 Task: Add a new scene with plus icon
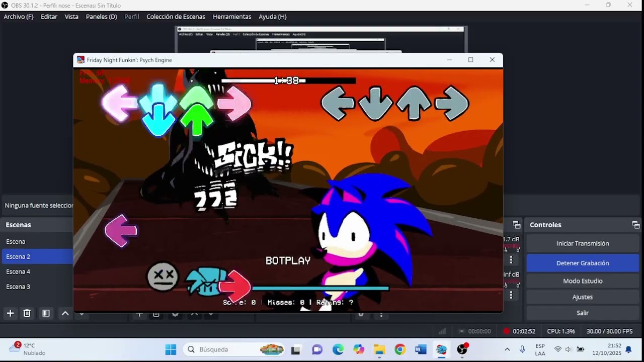[10, 313]
